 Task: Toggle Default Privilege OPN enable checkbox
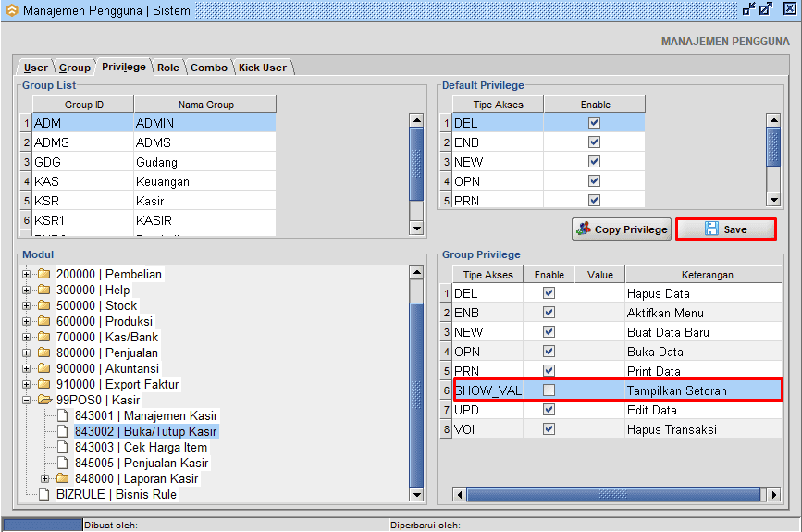tap(594, 181)
